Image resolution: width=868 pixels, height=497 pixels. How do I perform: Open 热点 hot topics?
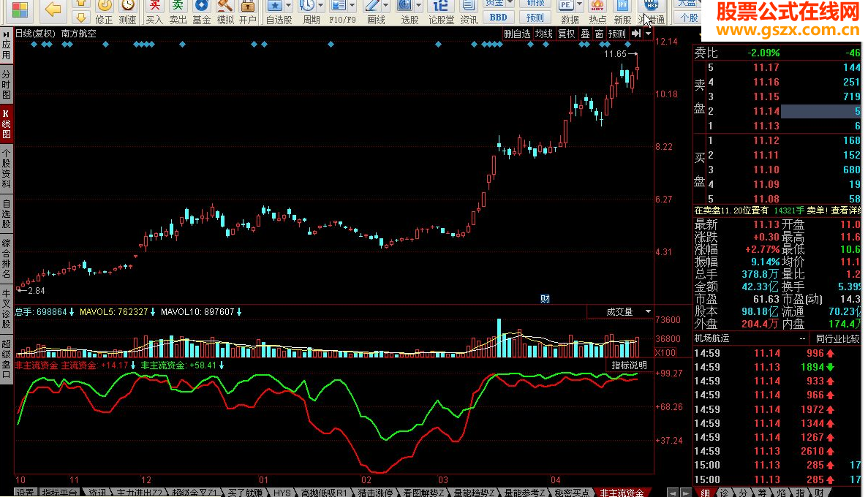(597, 12)
